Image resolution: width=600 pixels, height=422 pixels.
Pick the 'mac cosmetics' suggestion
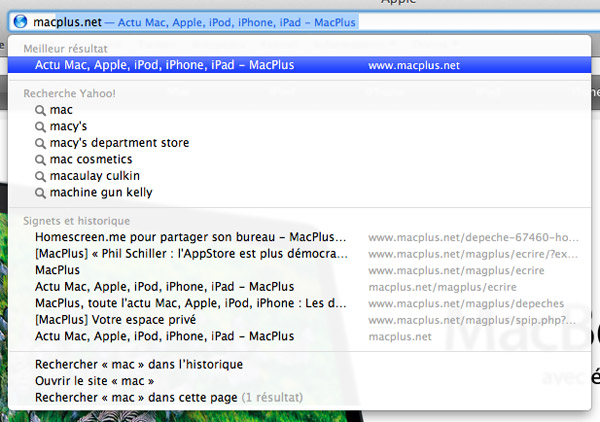300,159
